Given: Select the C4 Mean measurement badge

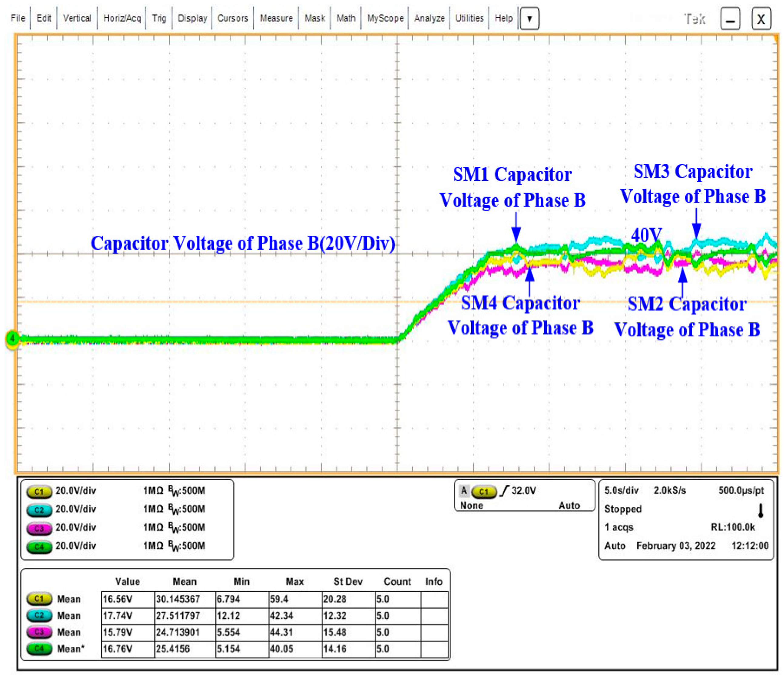Looking at the screenshot, I should tap(39, 648).
